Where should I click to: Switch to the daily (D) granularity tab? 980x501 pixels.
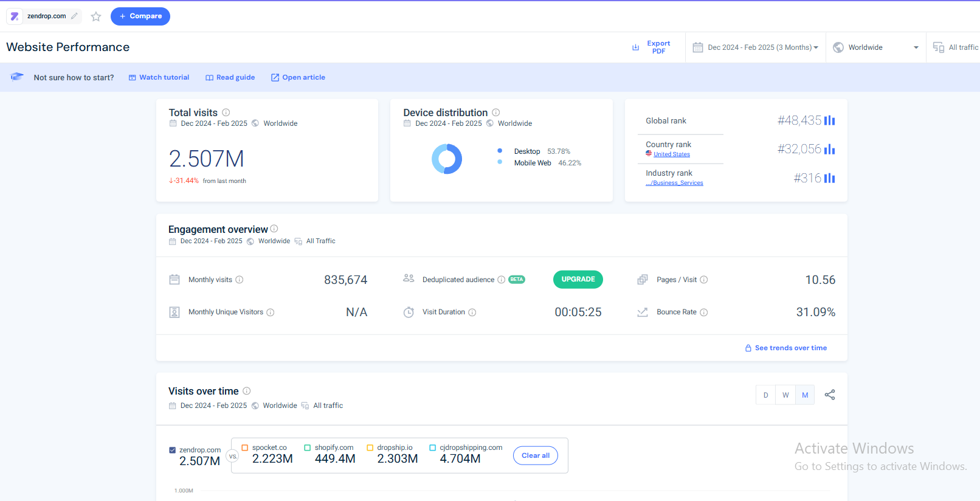coord(765,395)
